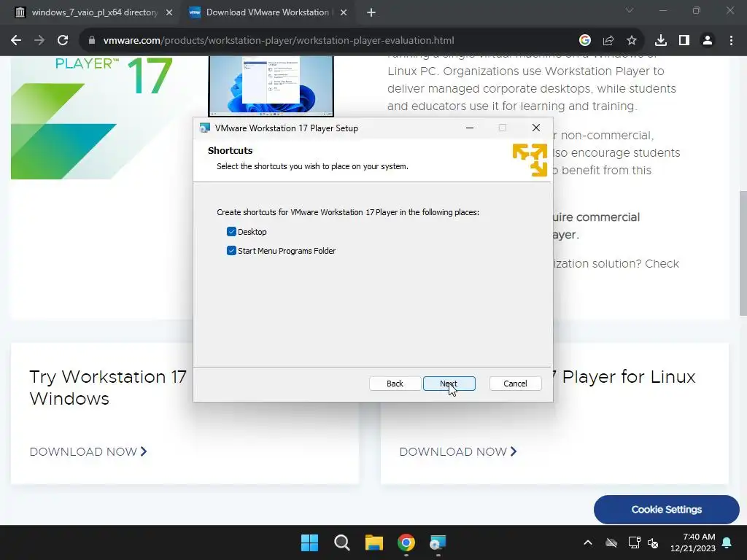Screen dimensions: 747x560
Task: Minimize the VMware Setup dialog
Action: click(470, 128)
